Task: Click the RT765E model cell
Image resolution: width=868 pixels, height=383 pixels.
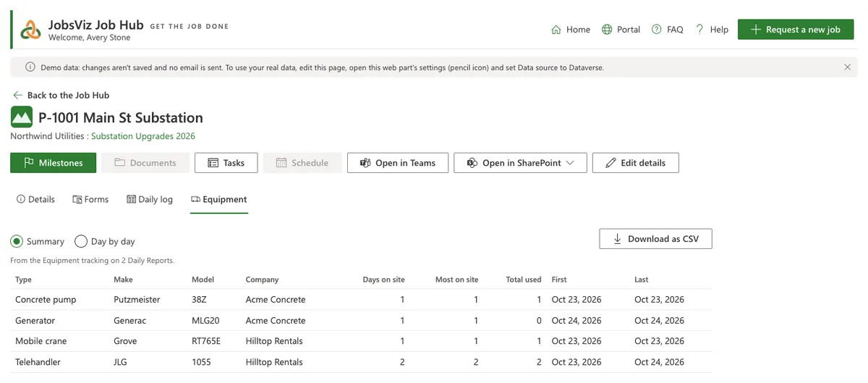Action: pyautogui.click(x=207, y=341)
